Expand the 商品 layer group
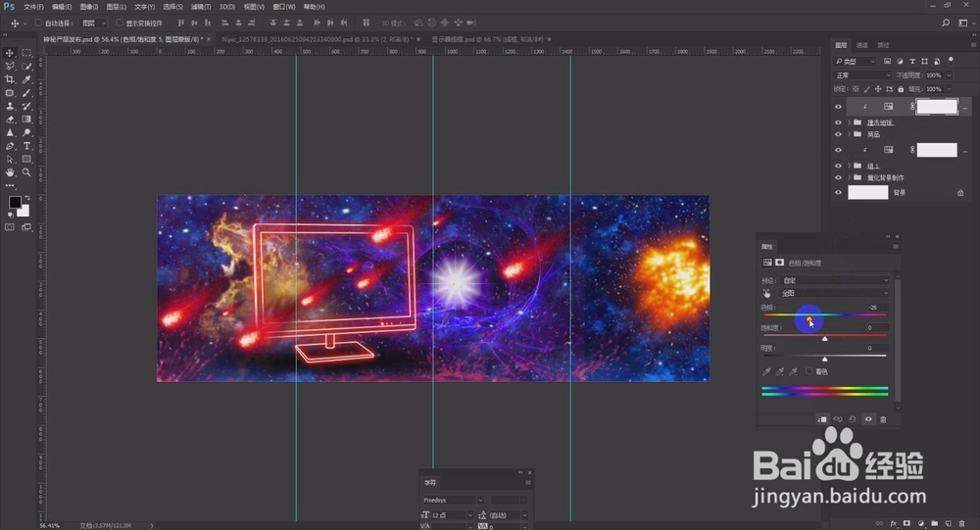This screenshot has width=980, height=530. [x=850, y=134]
